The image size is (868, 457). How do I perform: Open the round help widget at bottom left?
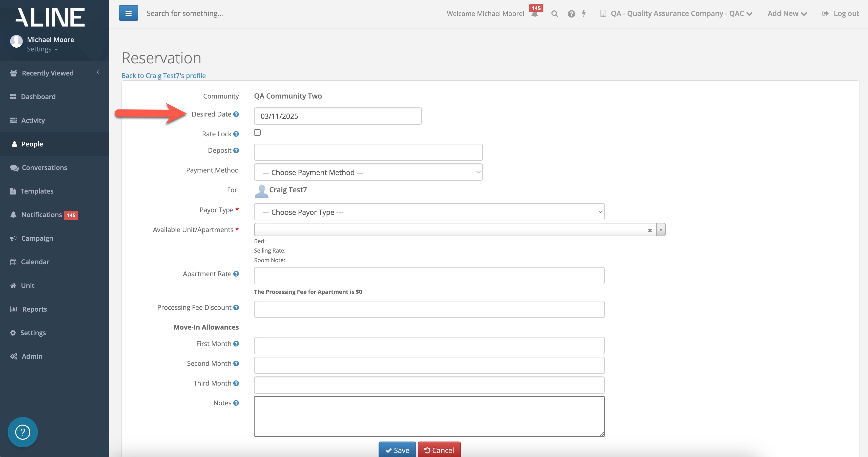23,432
